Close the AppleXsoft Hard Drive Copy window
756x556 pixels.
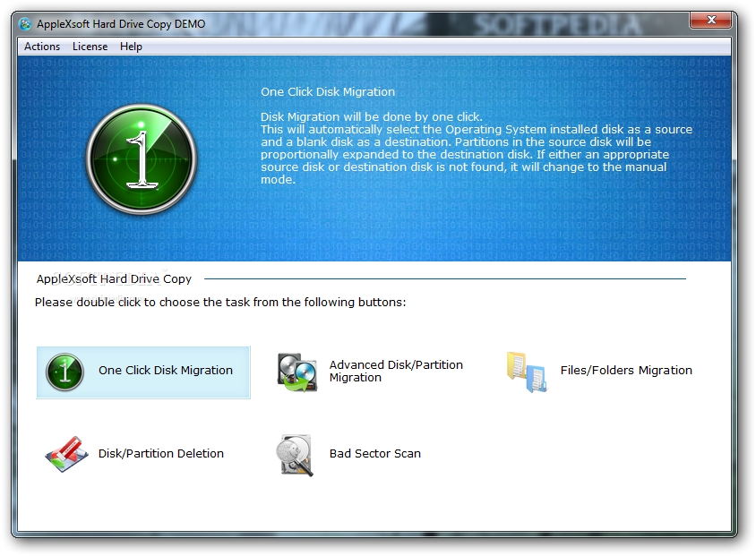point(710,20)
